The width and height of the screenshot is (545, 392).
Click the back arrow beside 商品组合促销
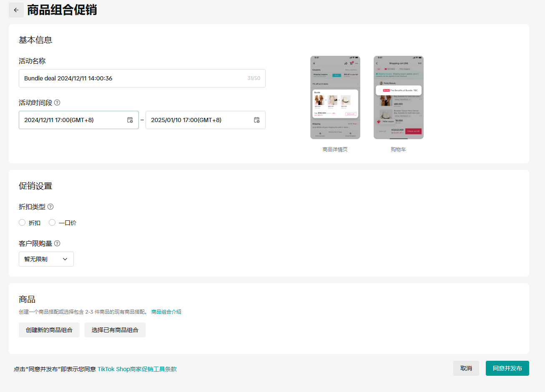[x=16, y=10]
